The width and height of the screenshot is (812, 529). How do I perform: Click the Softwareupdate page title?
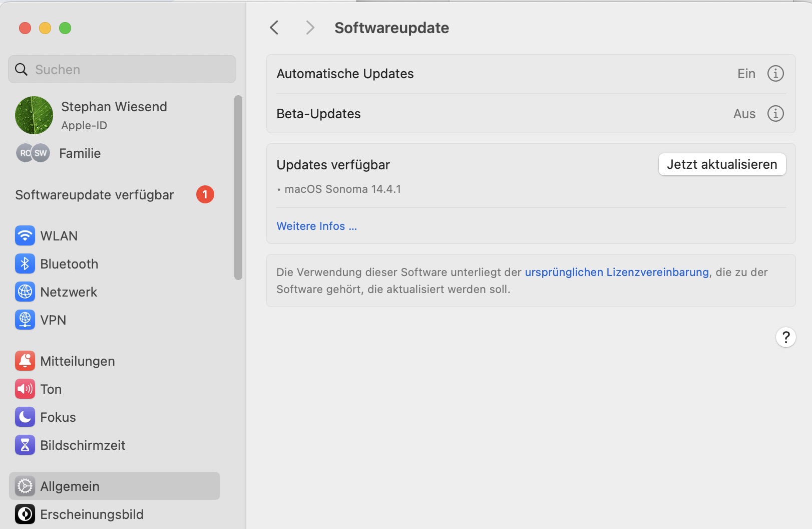391,28
